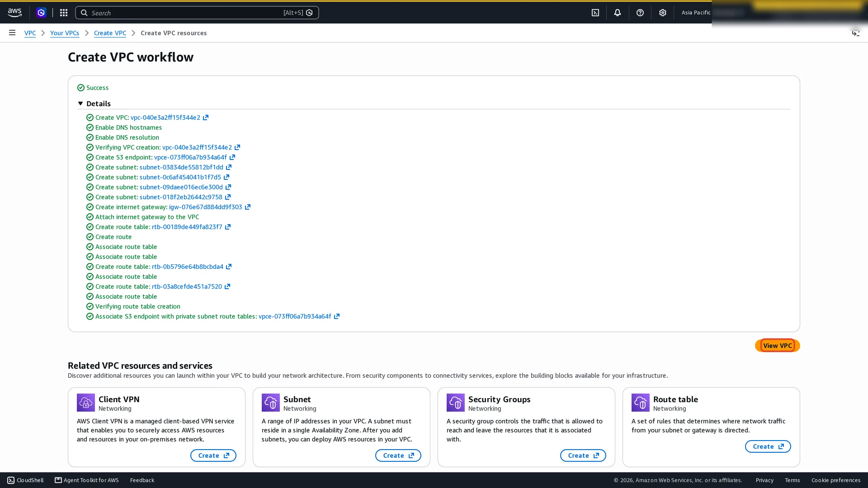Go to Your VPCs breadcrumb

(65, 33)
